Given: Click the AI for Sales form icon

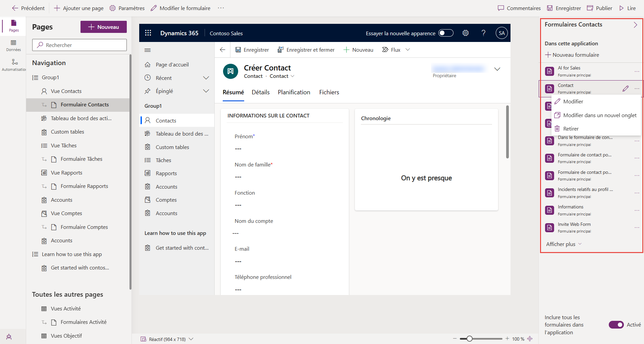Looking at the screenshot, I should coord(549,71).
